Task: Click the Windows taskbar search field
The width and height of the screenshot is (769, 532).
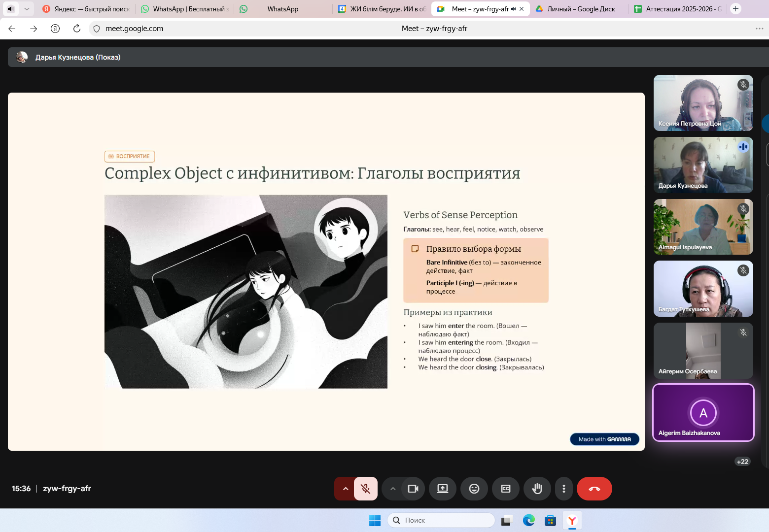Action: pyautogui.click(x=441, y=520)
